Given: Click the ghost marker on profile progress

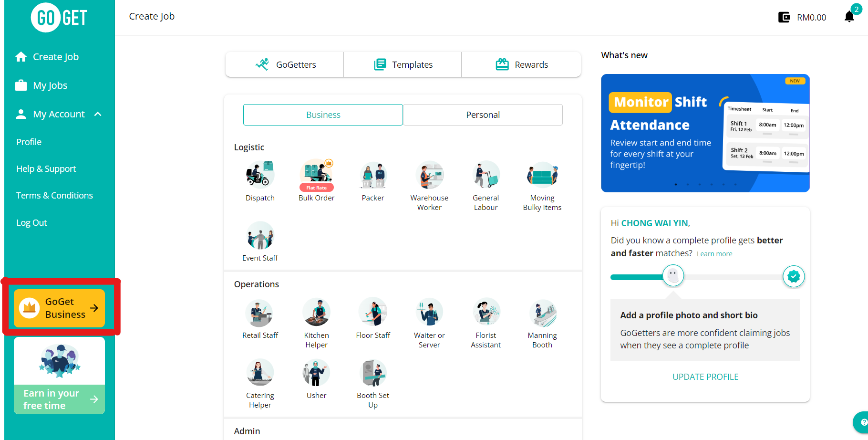Looking at the screenshot, I should (673, 275).
